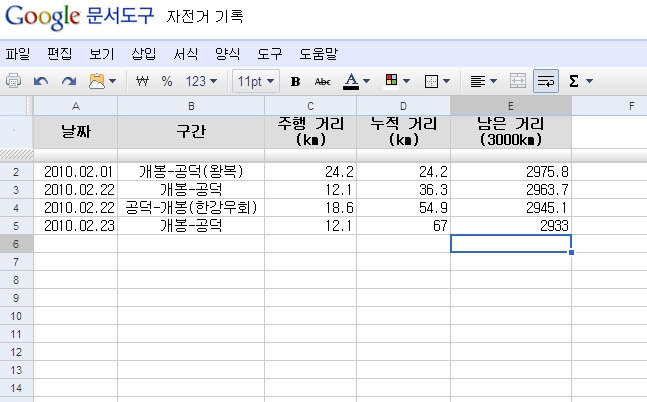The image size is (647, 402).
Task: Select the cell with value 67
Action: click(x=404, y=226)
